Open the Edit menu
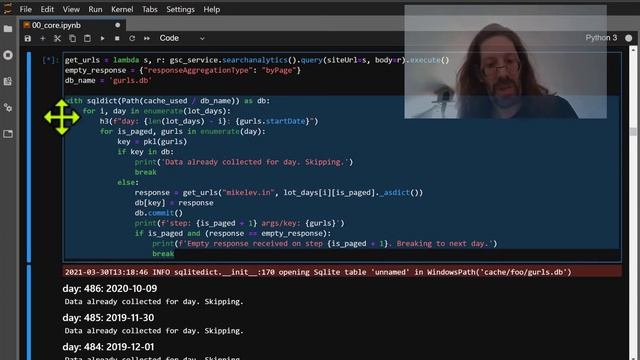Viewport: 640px width, 360px height. [47, 9]
